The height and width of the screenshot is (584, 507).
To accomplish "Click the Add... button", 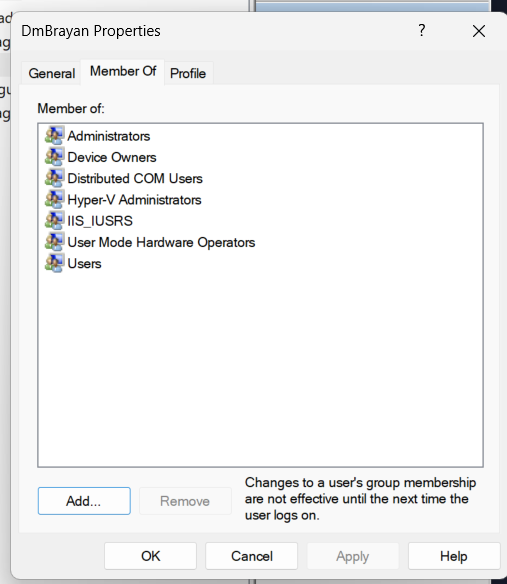I will click(84, 501).
